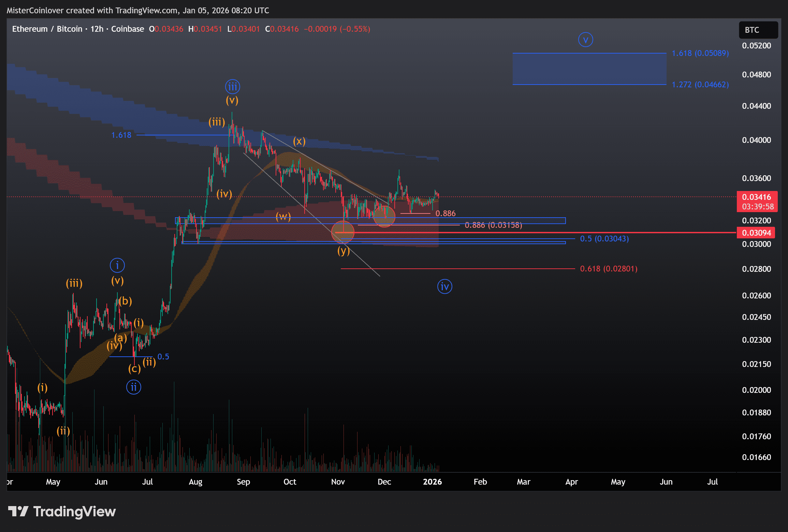Screen dimensions: 788x532
Task: Click the circled blue wave i label
Action: [117, 265]
